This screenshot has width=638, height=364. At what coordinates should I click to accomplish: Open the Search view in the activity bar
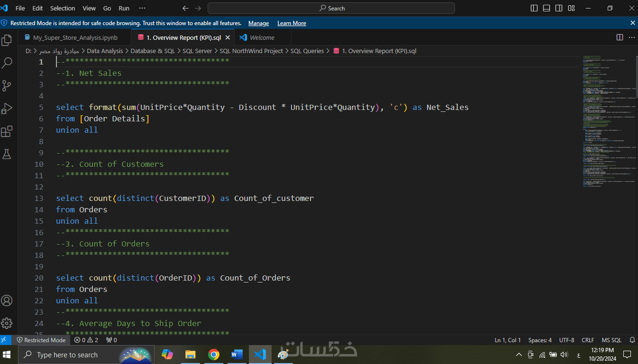(x=8, y=63)
